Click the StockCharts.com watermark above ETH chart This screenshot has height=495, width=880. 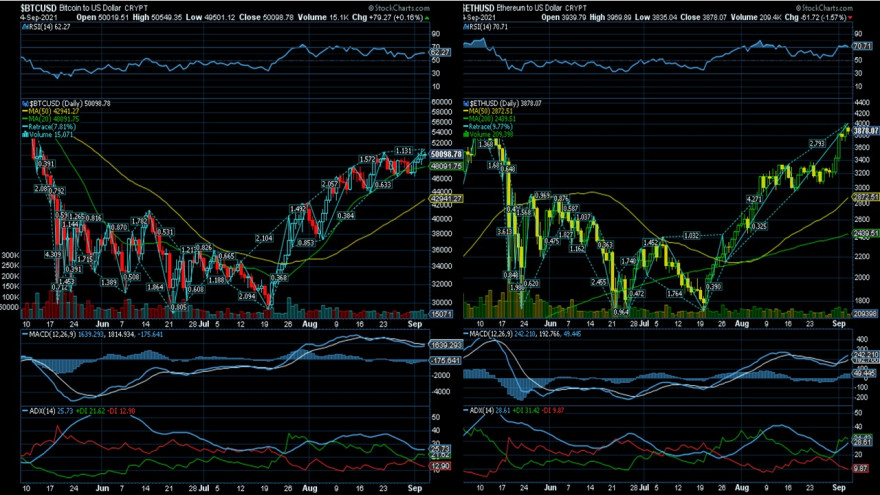pyautogui.click(x=824, y=8)
